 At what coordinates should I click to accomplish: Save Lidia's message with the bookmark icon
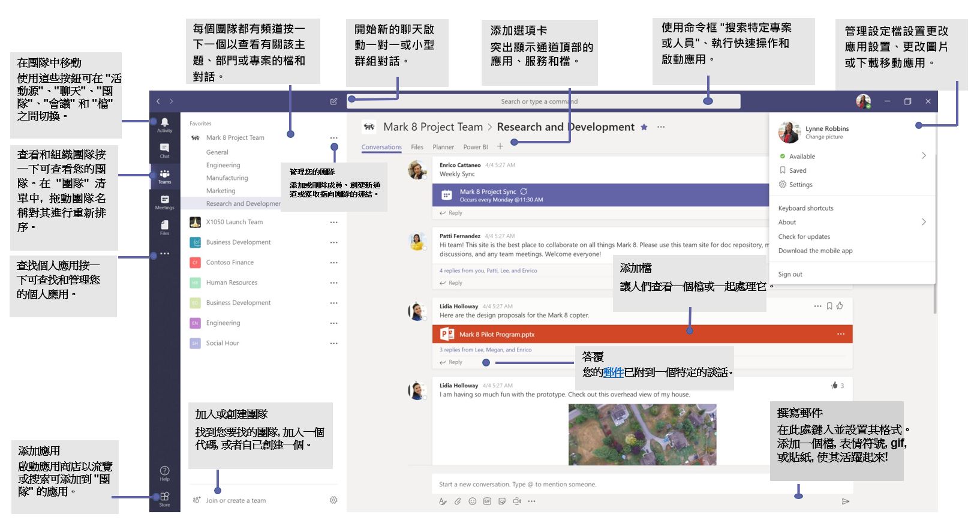coord(829,306)
